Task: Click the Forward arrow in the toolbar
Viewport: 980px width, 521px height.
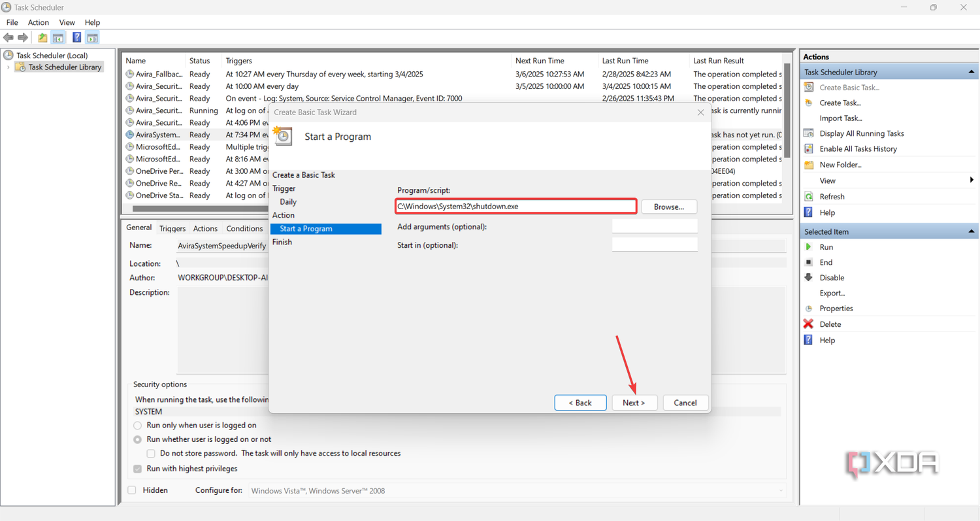Action: tap(23, 38)
